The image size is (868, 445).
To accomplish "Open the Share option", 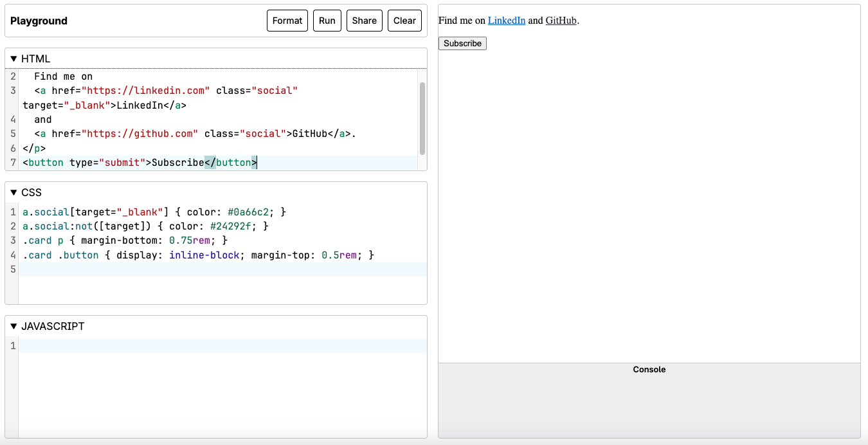I will click(365, 21).
